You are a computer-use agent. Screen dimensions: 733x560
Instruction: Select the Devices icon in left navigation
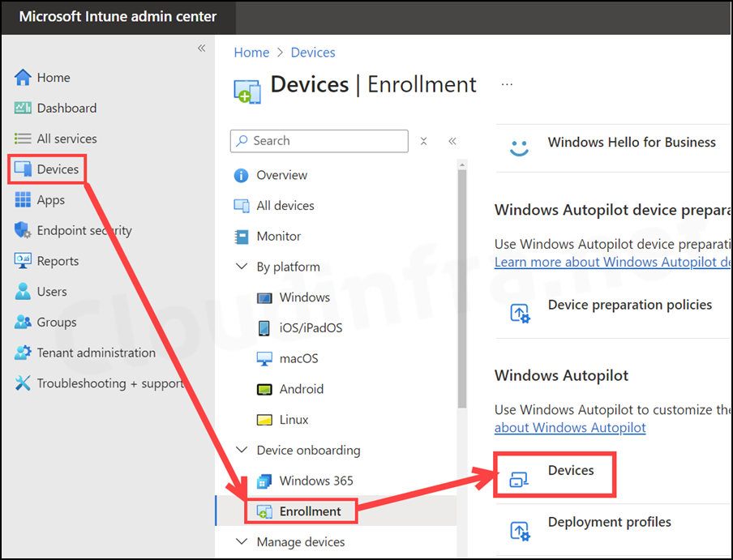(23, 169)
